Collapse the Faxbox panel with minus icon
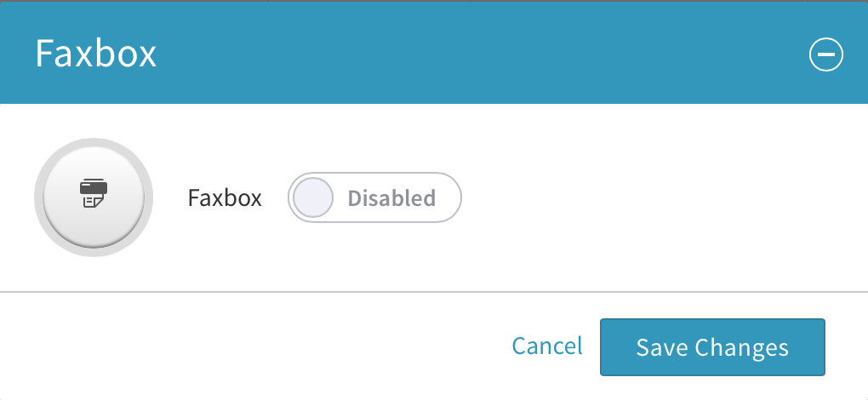Viewport: 868px width, 400px height. pyautogui.click(x=825, y=55)
